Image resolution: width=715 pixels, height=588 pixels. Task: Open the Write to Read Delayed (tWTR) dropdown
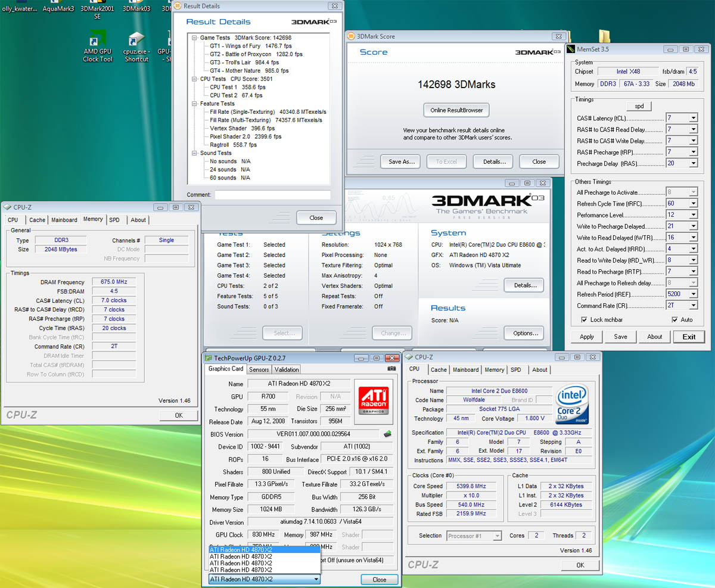tap(693, 238)
